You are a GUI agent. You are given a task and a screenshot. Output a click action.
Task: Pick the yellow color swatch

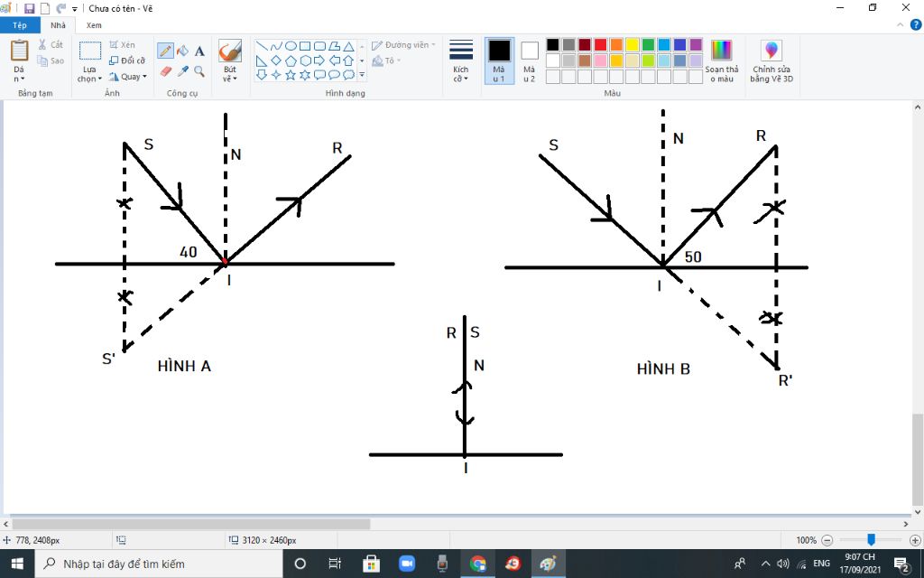click(x=633, y=45)
